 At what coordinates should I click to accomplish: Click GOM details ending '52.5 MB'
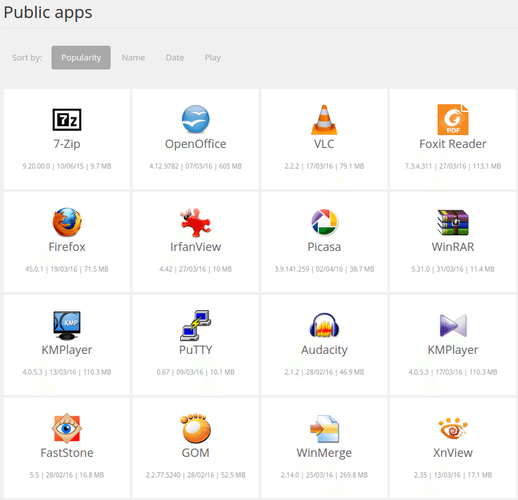[195, 475]
